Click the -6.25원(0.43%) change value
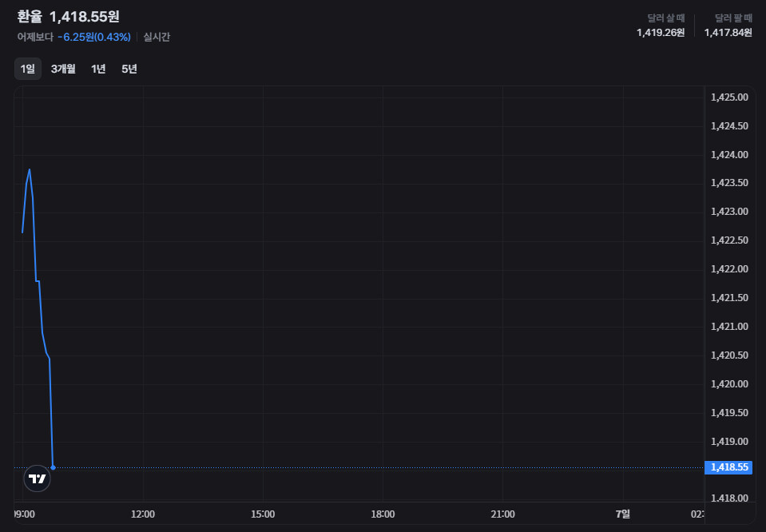 coord(94,37)
